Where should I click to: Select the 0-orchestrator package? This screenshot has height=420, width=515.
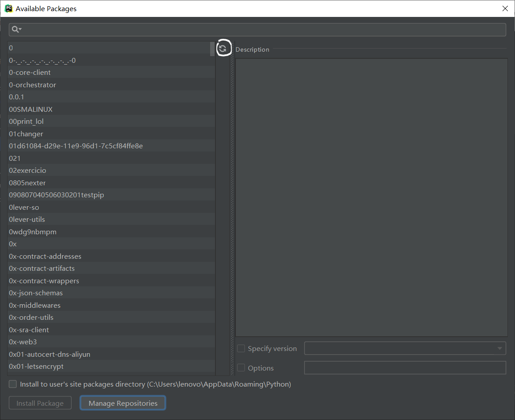(111, 85)
